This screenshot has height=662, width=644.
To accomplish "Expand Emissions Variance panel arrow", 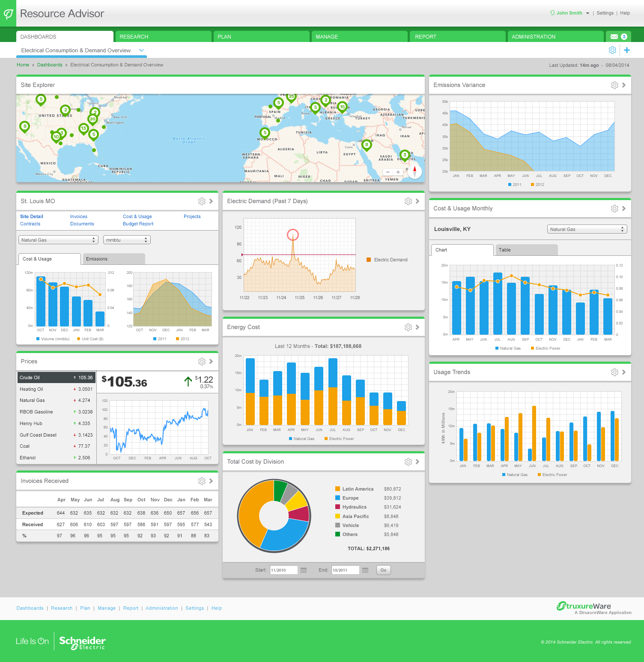I will point(624,85).
